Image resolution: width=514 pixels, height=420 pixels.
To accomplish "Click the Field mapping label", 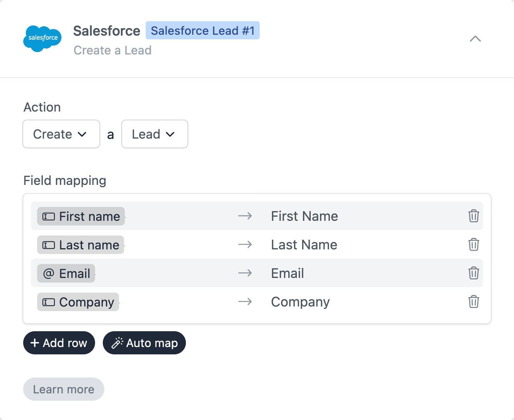I will [x=65, y=181].
